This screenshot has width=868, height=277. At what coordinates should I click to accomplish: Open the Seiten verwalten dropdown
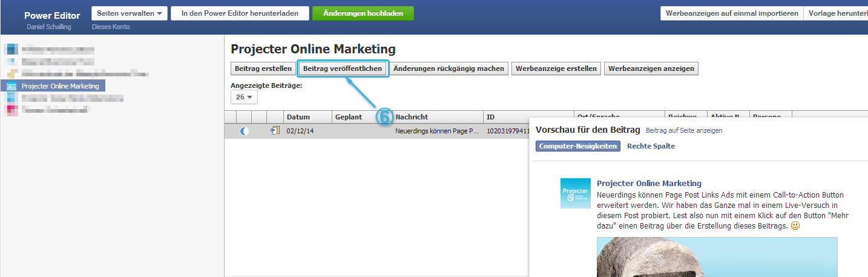pos(129,13)
